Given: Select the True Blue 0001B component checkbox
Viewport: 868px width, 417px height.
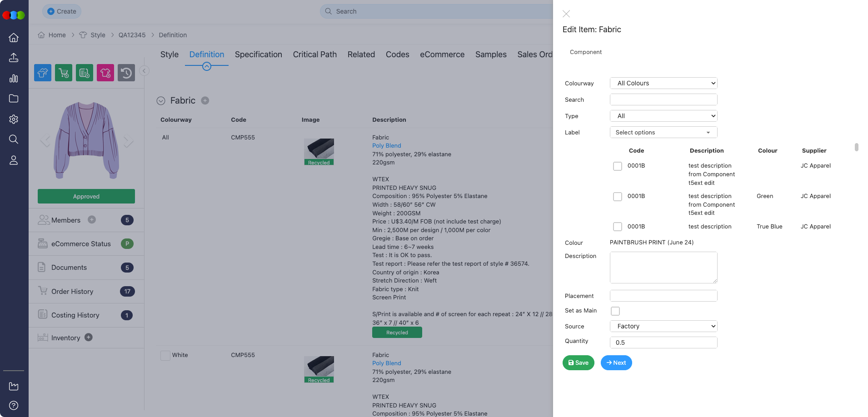Looking at the screenshot, I should point(617,227).
